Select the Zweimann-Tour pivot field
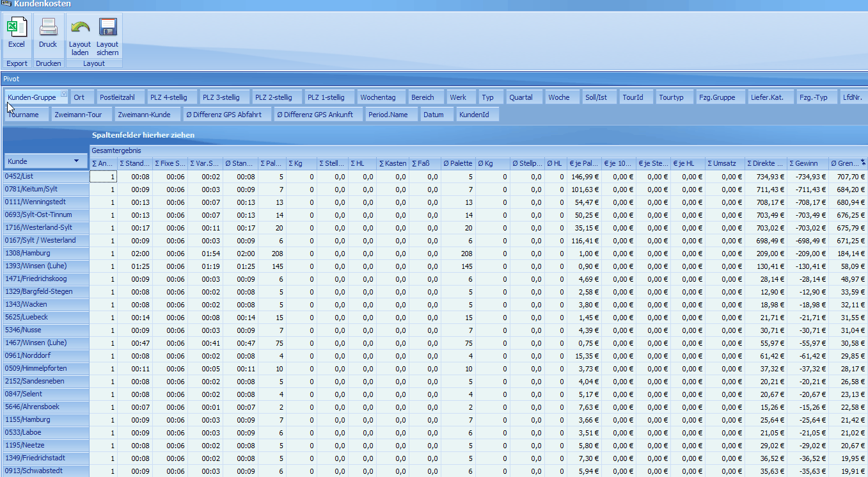 click(x=82, y=115)
